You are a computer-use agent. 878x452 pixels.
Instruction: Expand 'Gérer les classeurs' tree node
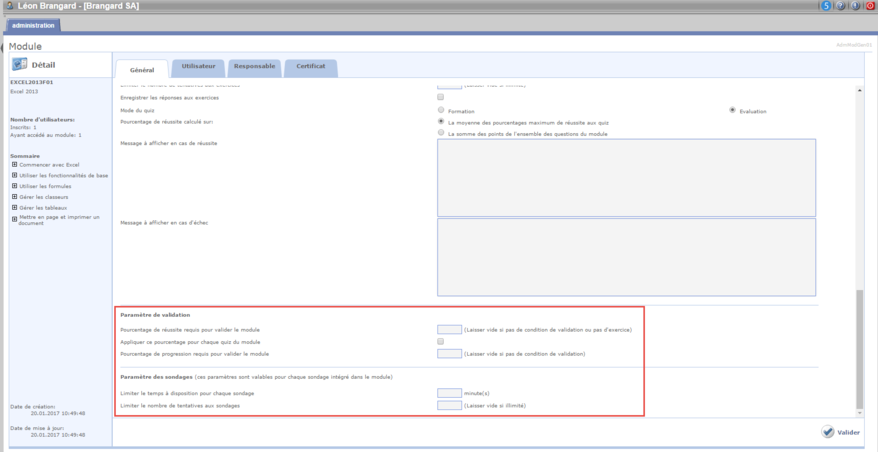pyautogui.click(x=14, y=197)
